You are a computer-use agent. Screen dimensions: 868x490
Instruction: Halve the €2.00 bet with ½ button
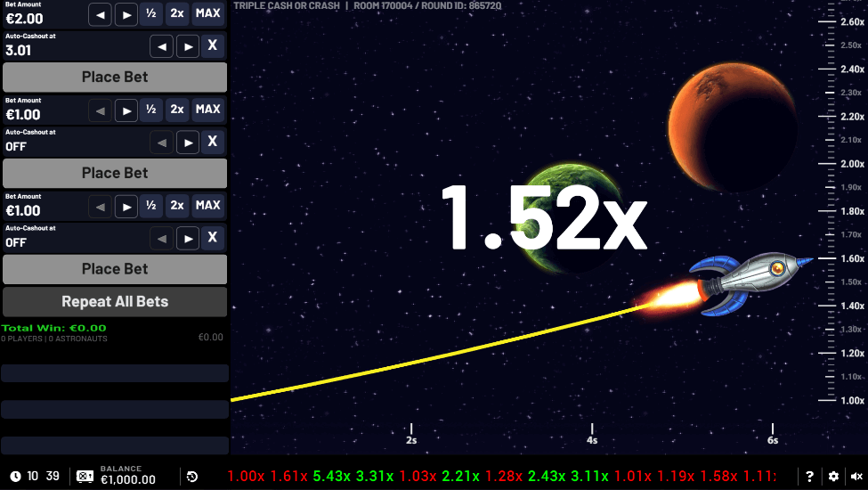point(151,14)
